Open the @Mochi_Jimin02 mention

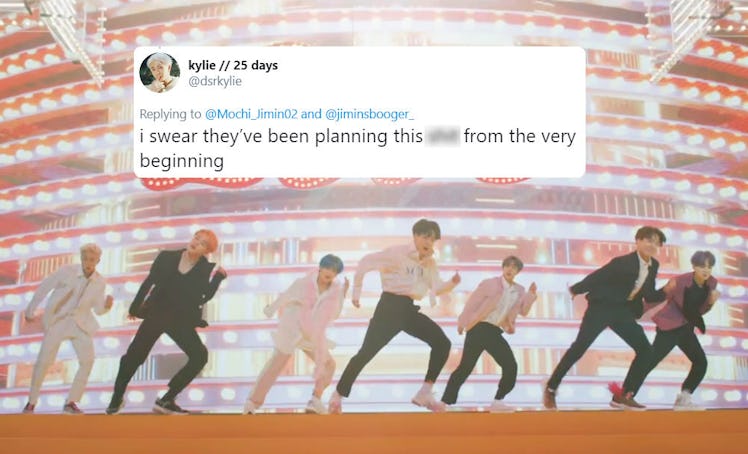coord(251,114)
